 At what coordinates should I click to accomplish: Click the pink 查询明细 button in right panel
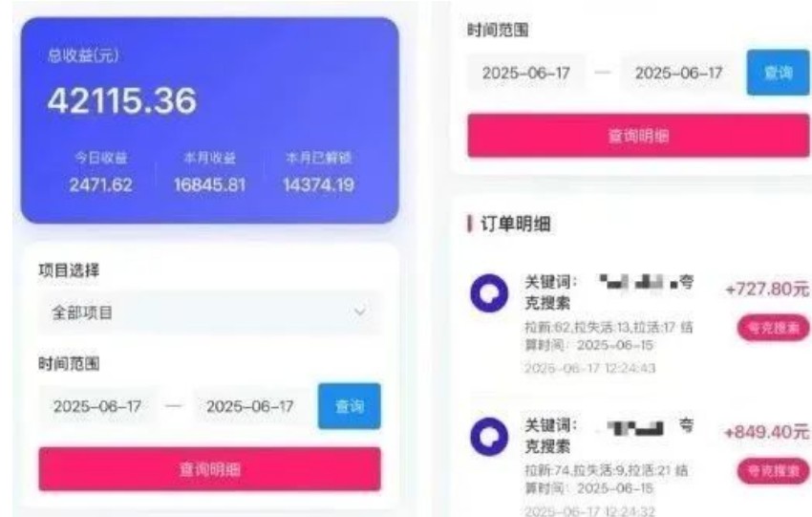click(638, 136)
